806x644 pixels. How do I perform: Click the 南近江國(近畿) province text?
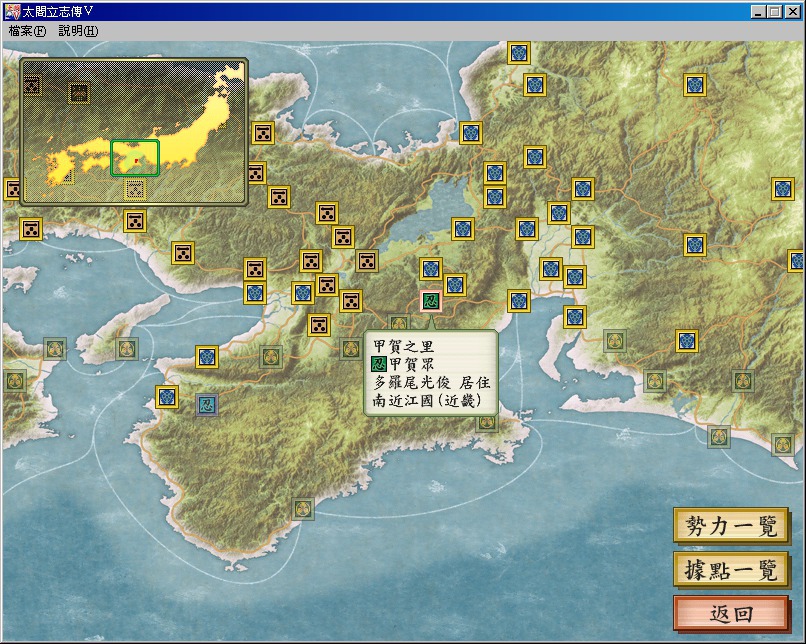[427, 400]
